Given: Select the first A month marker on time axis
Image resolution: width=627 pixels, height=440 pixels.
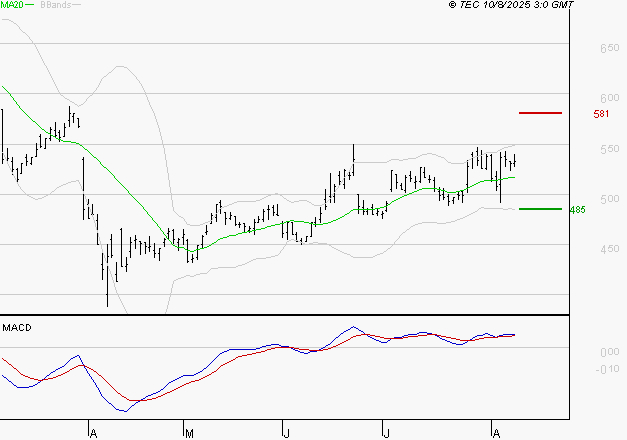Looking at the screenshot, I should tap(92, 433).
